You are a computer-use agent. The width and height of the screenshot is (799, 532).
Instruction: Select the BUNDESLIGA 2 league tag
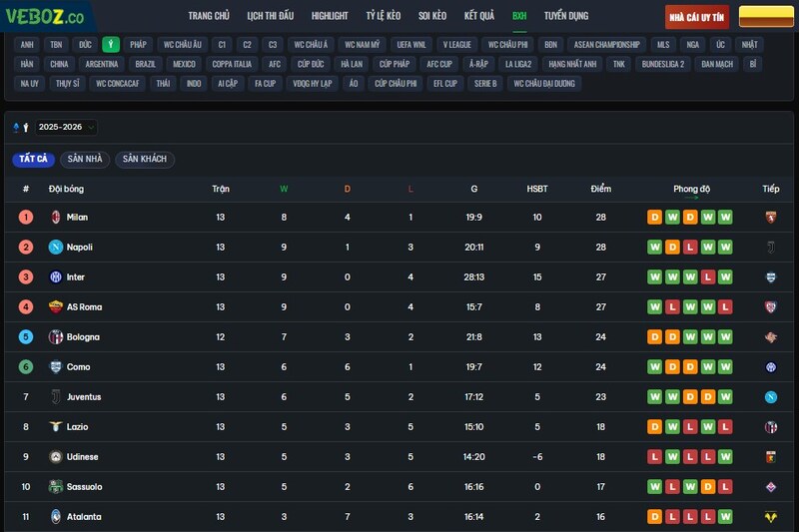point(663,64)
